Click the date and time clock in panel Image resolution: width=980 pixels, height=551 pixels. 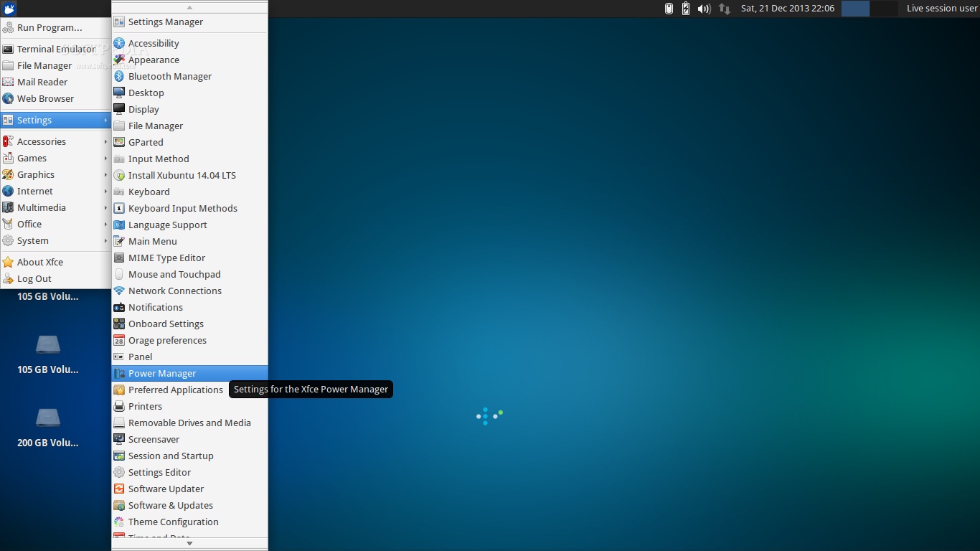[788, 9]
